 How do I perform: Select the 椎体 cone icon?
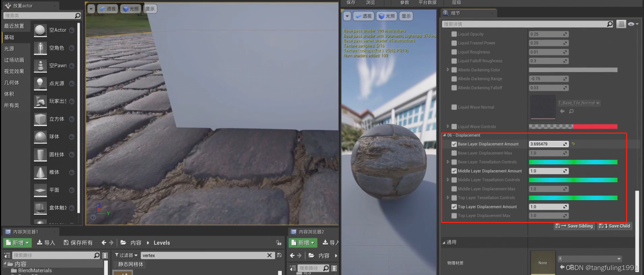[40, 172]
